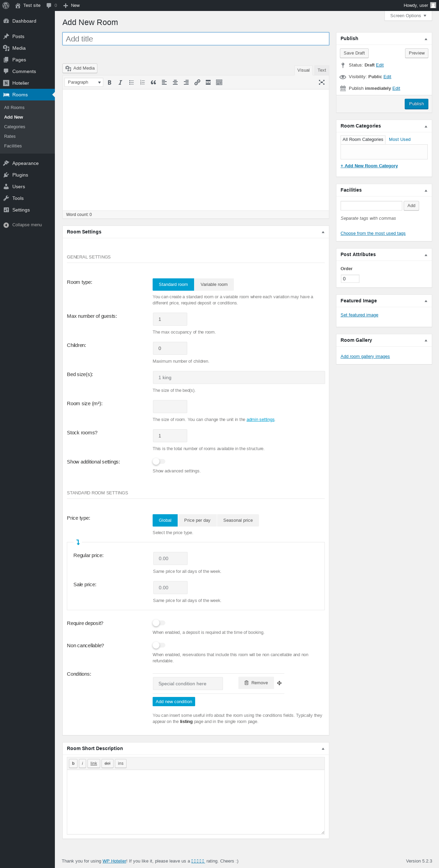Enable distraction-free fullscreen editor mode
Screen dimensions: 439x868
coord(322,82)
